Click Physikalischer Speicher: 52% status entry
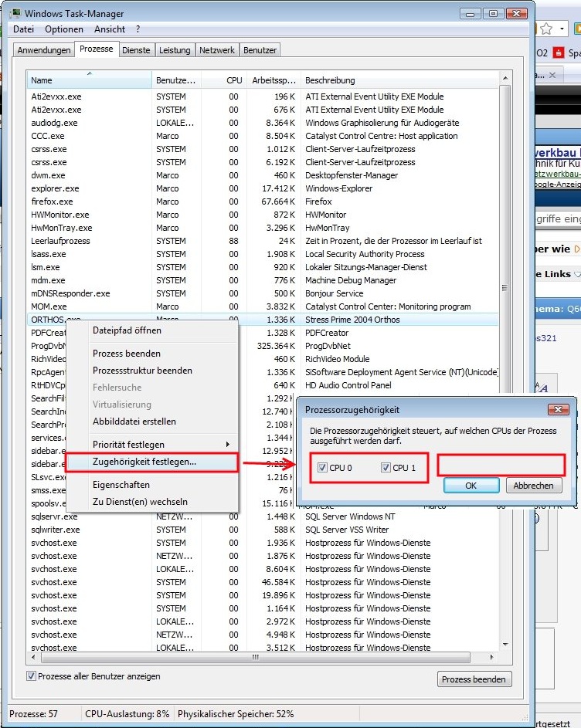 pyautogui.click(x=236, y=713)
